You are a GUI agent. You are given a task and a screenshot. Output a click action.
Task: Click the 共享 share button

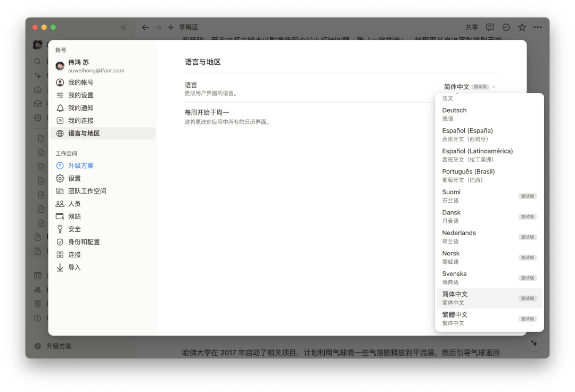[x=472, y=27]
